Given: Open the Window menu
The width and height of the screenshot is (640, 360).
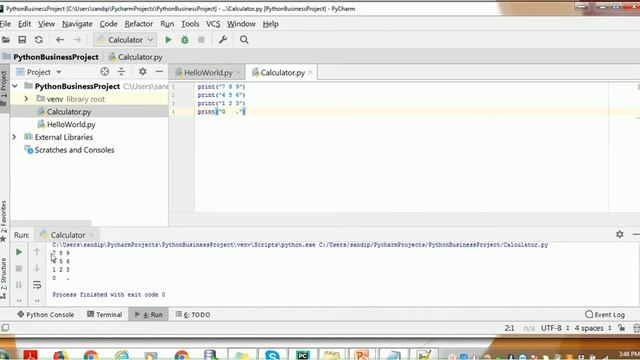Looking at the screenshot, I should tap(241, 24).
